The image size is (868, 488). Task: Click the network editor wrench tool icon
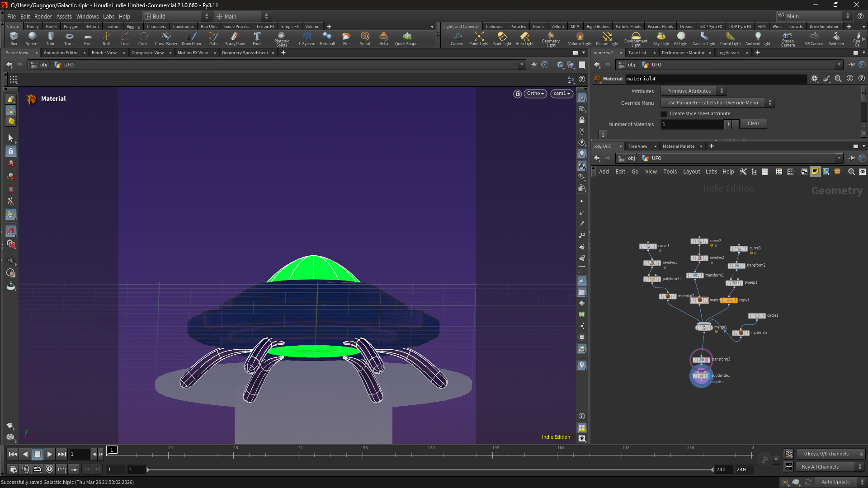click(x=743, y=172)
